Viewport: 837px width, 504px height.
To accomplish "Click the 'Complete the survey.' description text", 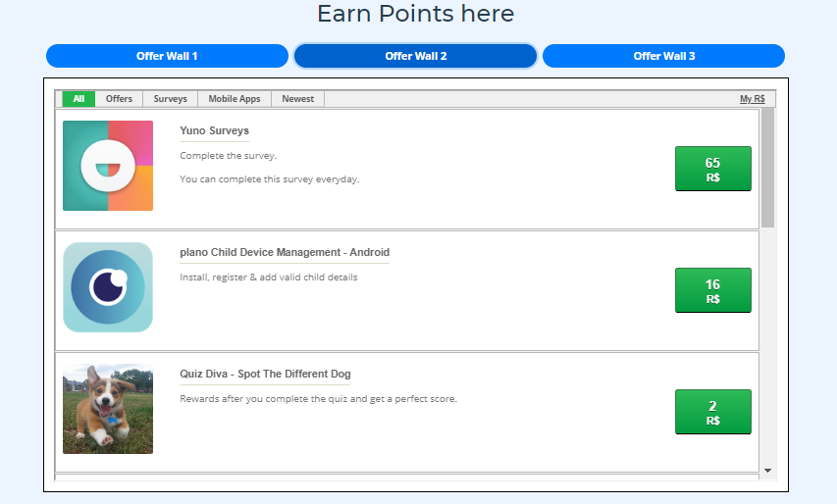I will (228, 156).
